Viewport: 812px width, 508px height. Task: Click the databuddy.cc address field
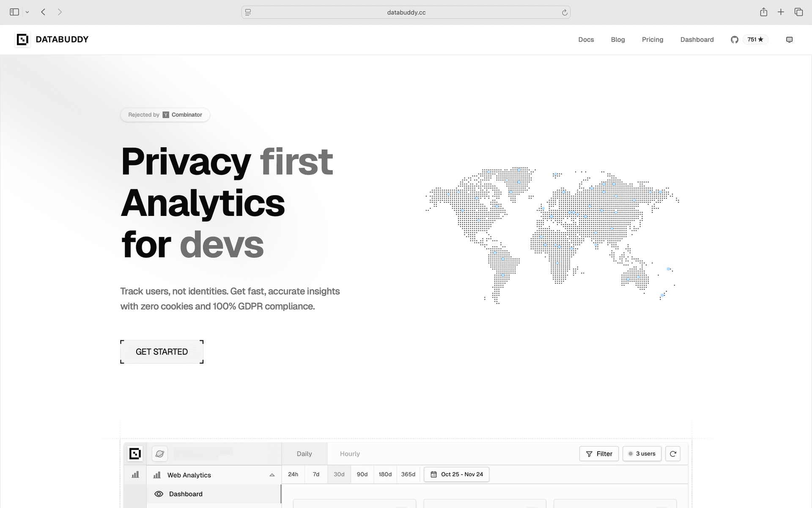tap(406, 12)
